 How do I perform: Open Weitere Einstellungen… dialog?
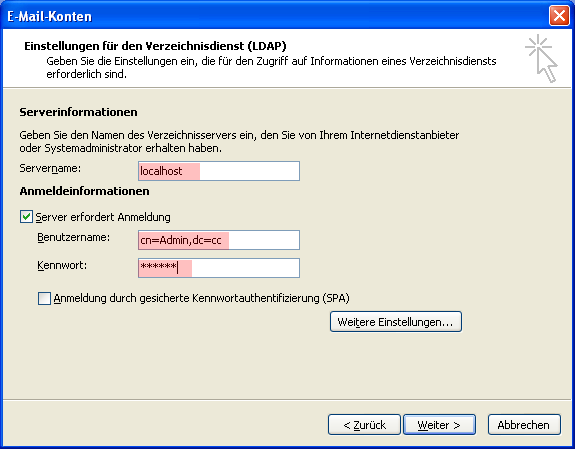tap(396, 322)
